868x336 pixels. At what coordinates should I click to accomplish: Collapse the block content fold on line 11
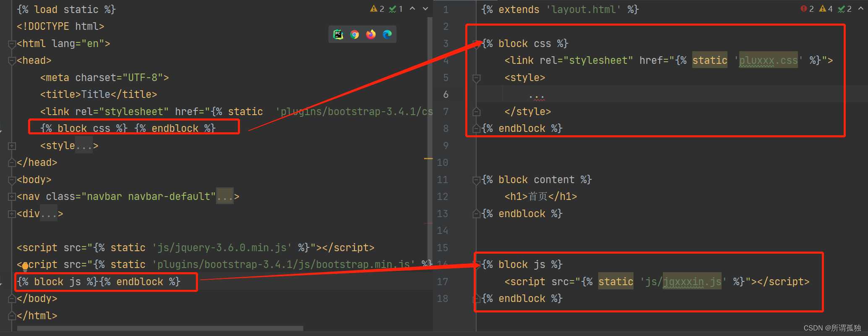(x=476, y=180)
